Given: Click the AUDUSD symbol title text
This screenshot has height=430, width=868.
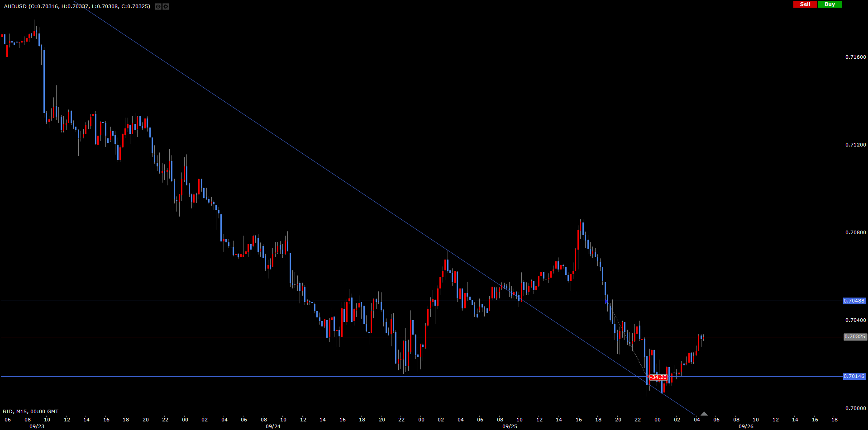Looking at the screenshot, I should (15, 6).
